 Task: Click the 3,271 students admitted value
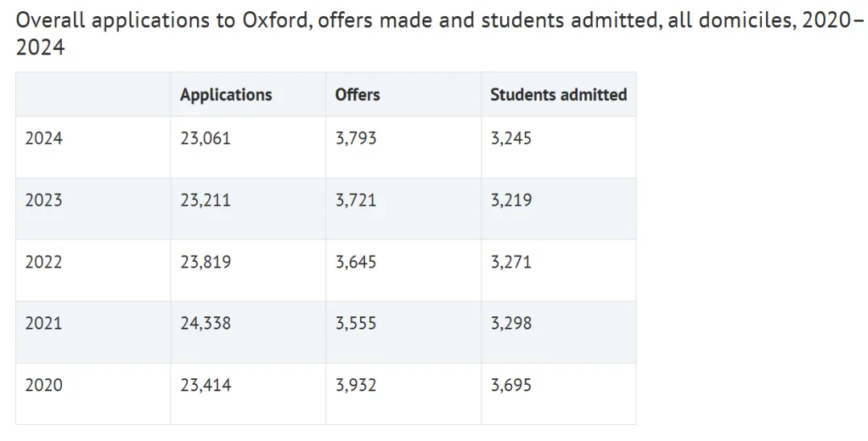511,263
